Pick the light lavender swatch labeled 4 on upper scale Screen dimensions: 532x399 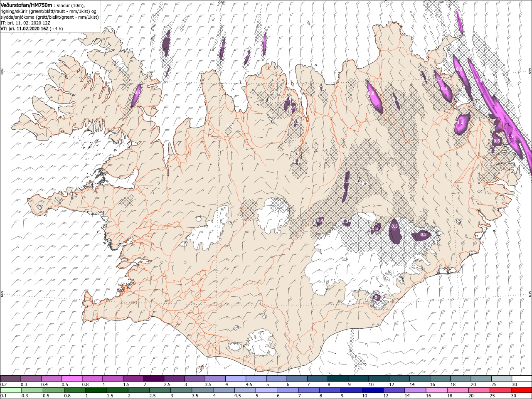pos(235,379)
